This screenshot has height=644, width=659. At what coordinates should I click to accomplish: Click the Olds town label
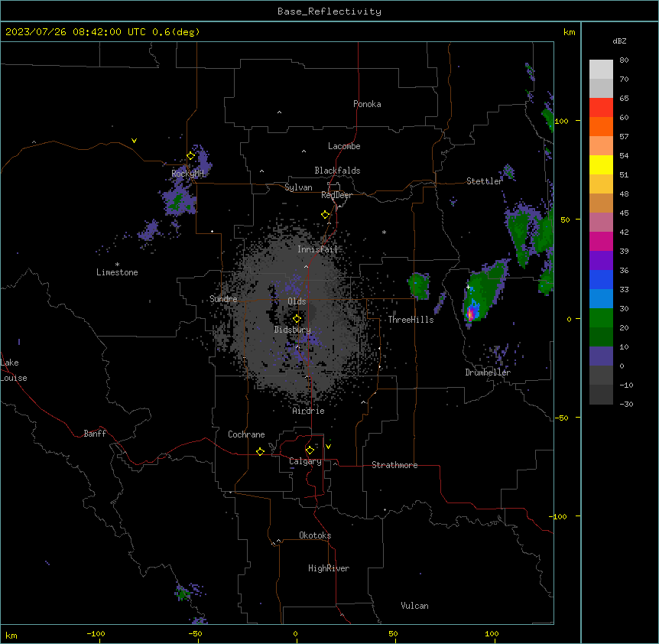click(x=297, y=301)
